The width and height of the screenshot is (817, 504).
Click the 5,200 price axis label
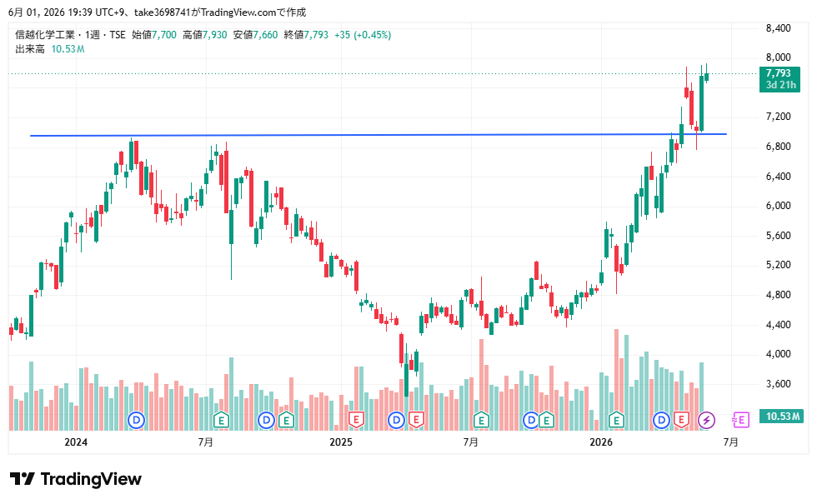(778, 265)
